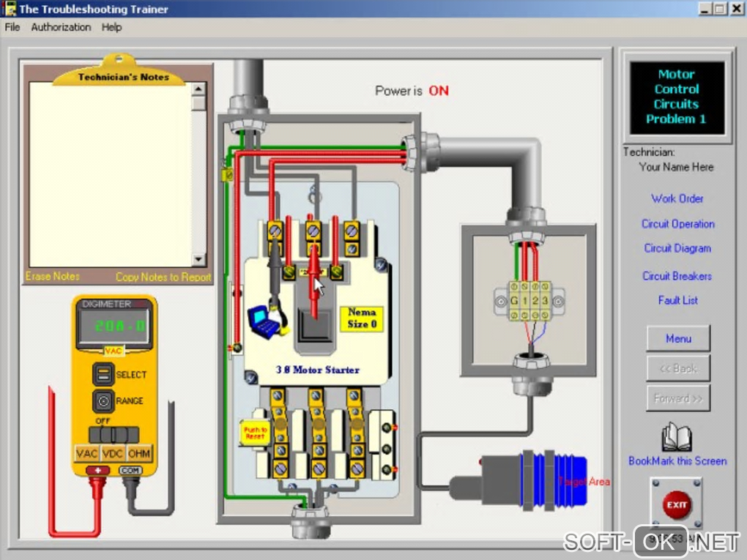
Task: Click the digimeter red plus jack
Action: coord(98,471)
